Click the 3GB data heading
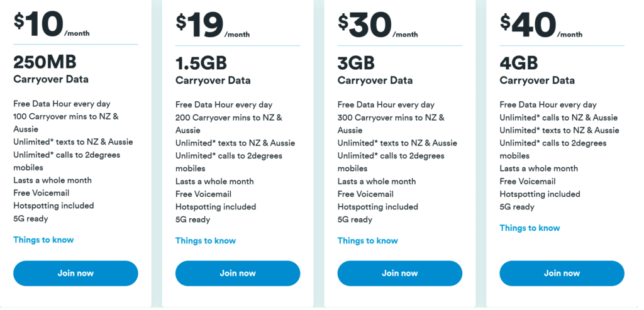This screenshot has height=310, width=644. click(x=356, y=63)
